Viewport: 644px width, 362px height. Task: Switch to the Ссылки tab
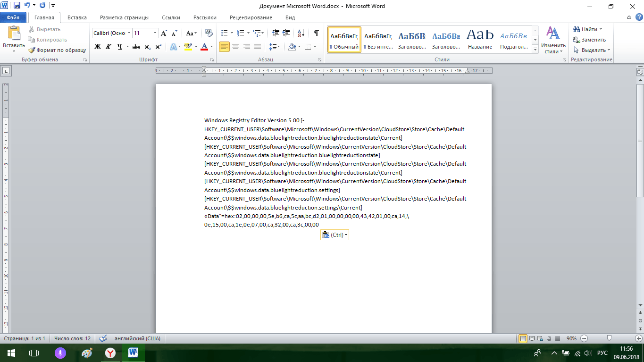point(171,17)
